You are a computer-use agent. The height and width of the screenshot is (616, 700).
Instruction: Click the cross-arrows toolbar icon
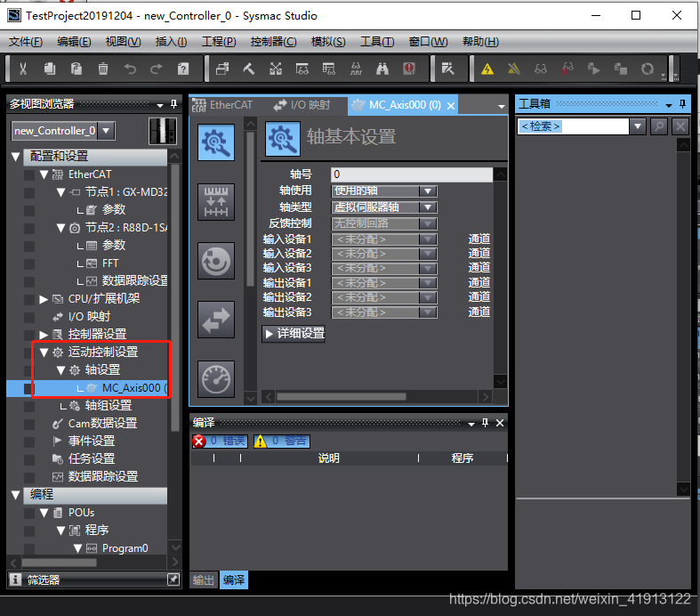coord(276,69)
